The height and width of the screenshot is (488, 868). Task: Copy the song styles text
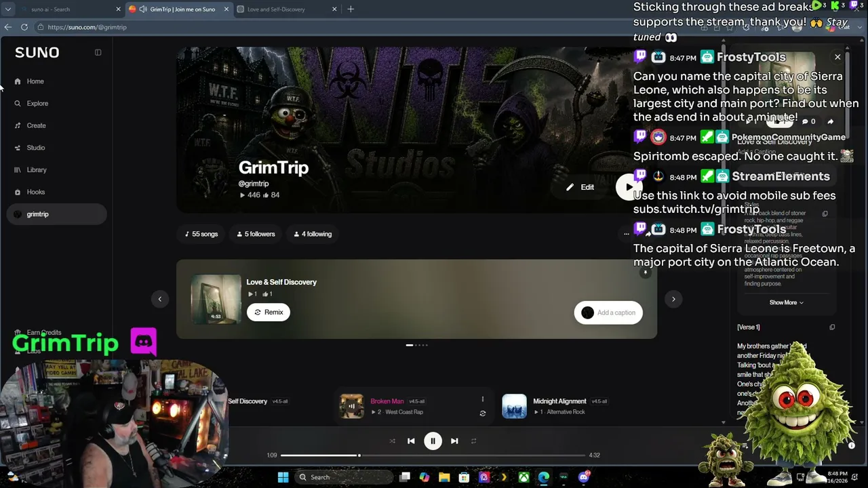click(825, 214)
